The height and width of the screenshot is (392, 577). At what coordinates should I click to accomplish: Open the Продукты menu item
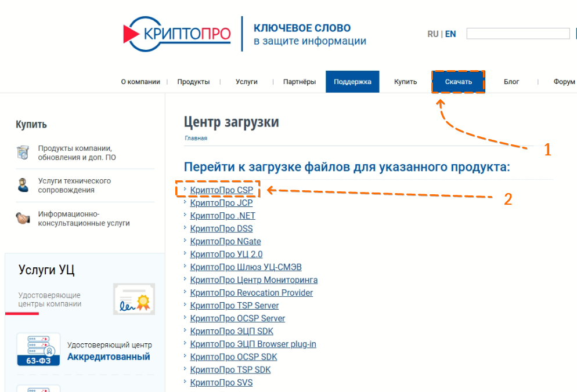(193, 82)
